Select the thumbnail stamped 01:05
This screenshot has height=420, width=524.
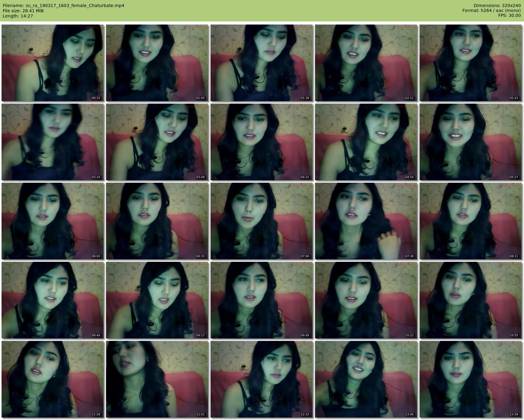pyautogui.click(x=157, y=63)
